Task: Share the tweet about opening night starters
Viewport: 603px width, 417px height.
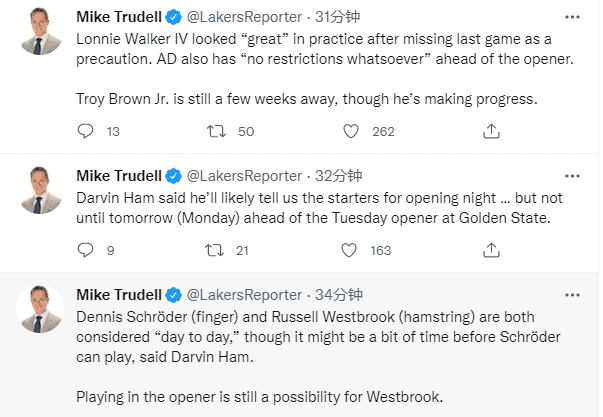Action: click(x=491, y=250)
